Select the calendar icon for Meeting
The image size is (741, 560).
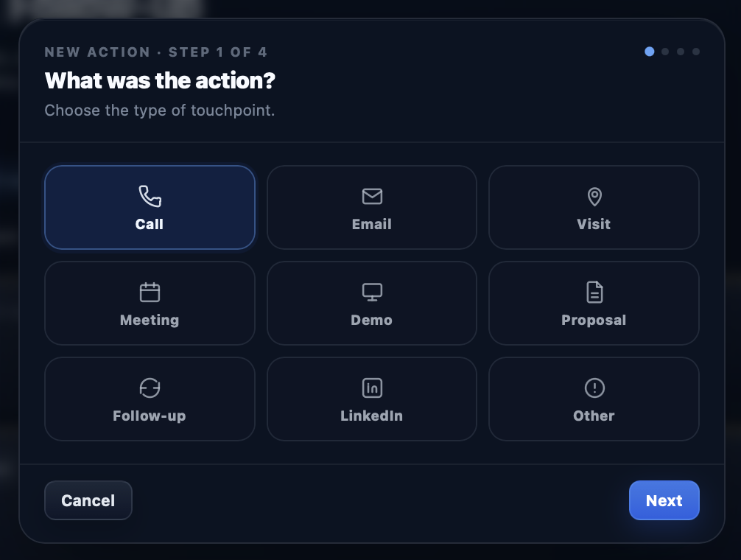150,292
